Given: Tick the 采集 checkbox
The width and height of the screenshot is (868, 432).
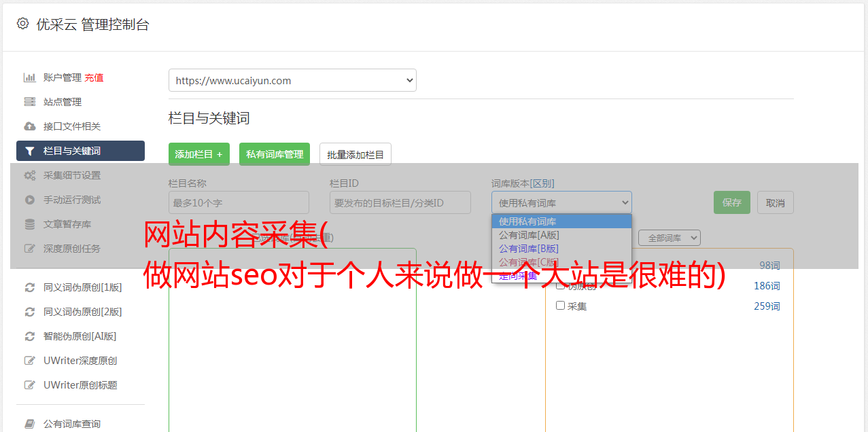Looking at the screenshot, I should click(560, 306).
